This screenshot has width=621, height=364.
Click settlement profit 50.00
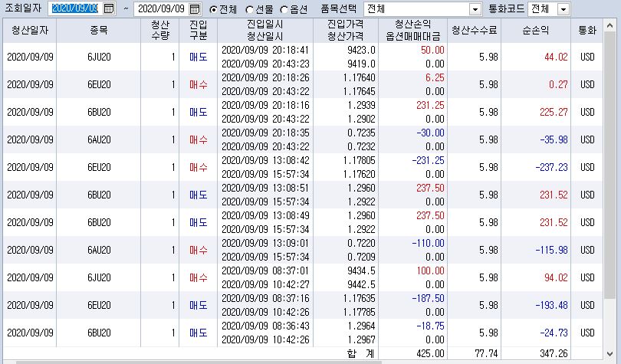432,51
